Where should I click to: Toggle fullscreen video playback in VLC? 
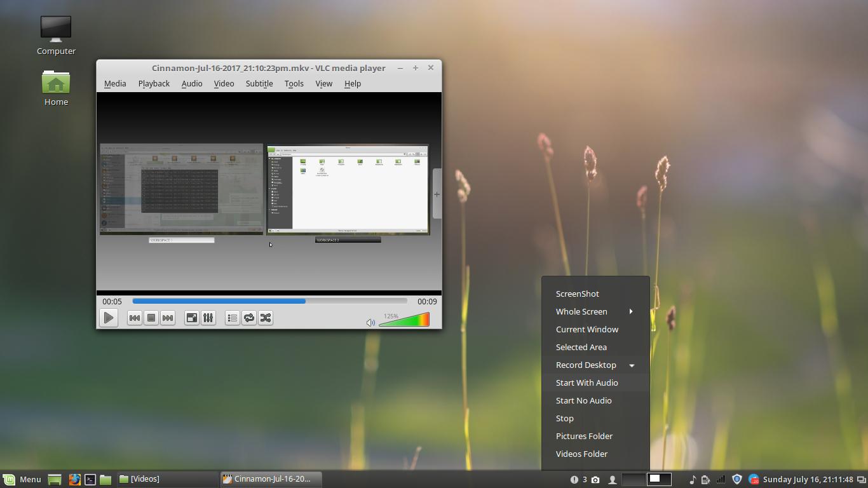pyautogui.click(x=191, y=318)
